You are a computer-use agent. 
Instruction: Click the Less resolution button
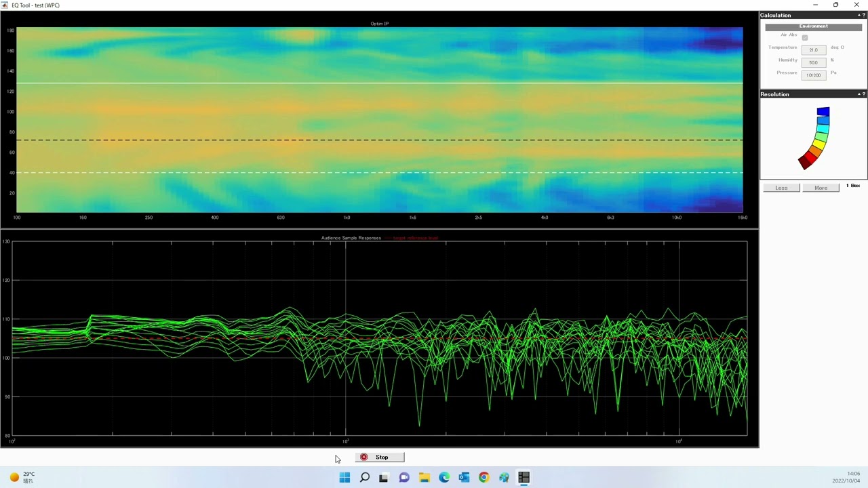pyautogui.click(x=781, y=188)
